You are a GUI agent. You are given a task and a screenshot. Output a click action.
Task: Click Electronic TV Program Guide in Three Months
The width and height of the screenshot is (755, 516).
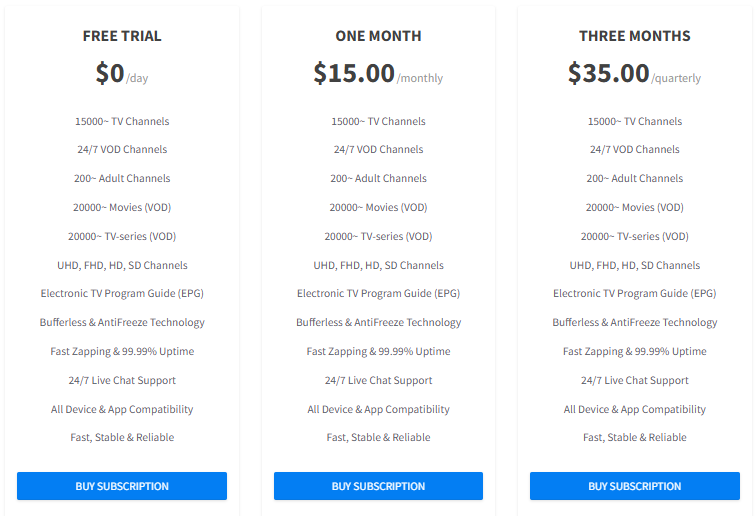pyautogui.click(x=635, y=294)
